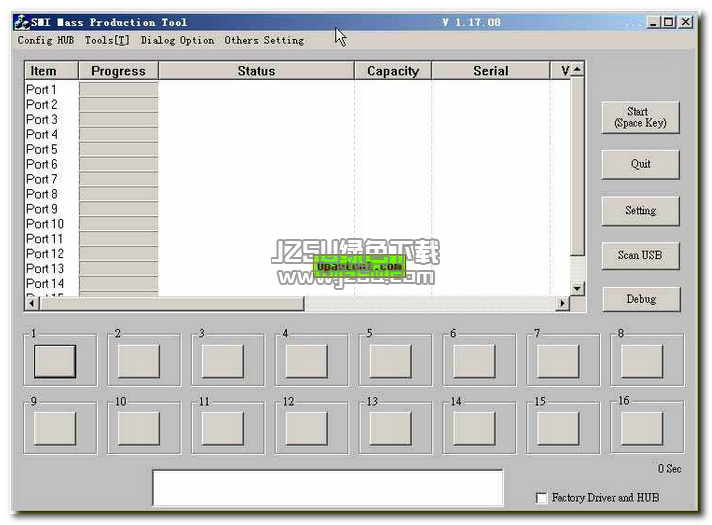712x525 pixels.
Task: Click the Progress column header
Action: tap(119, 71)
